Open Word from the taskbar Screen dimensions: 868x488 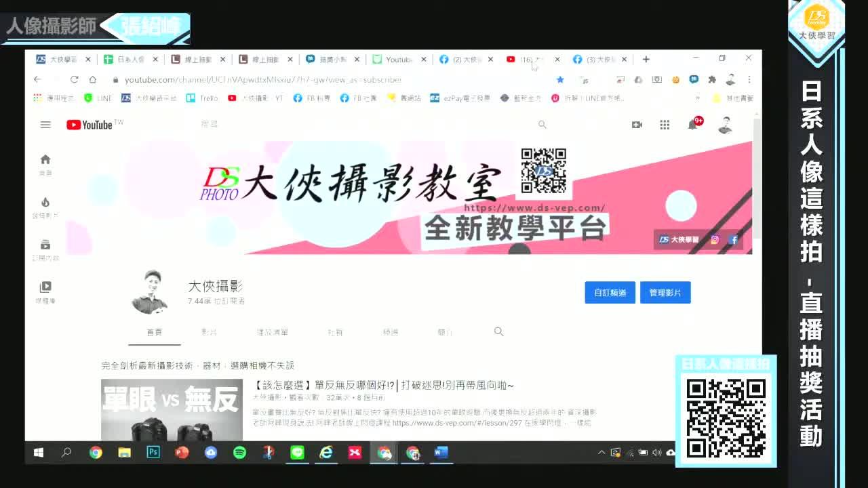tap(441, 452)
